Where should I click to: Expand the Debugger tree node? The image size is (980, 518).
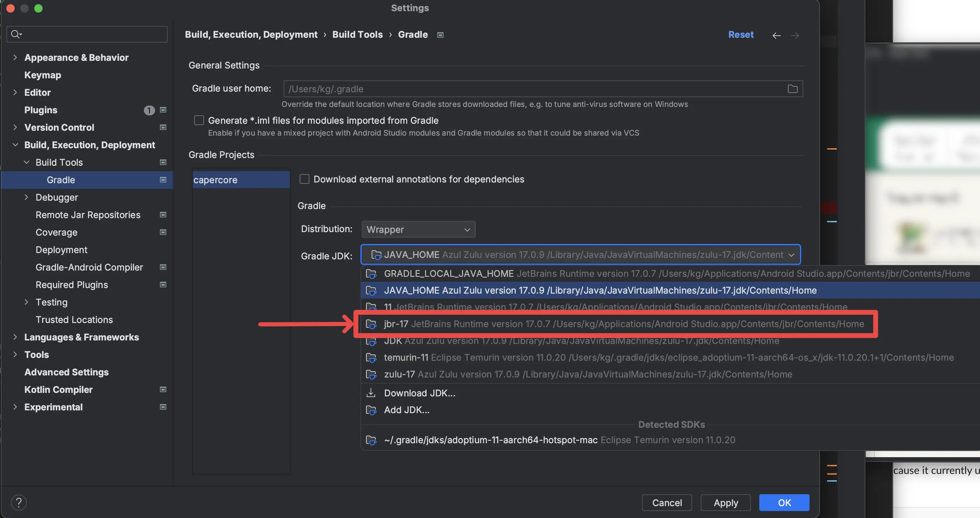(x=26, y=197)
